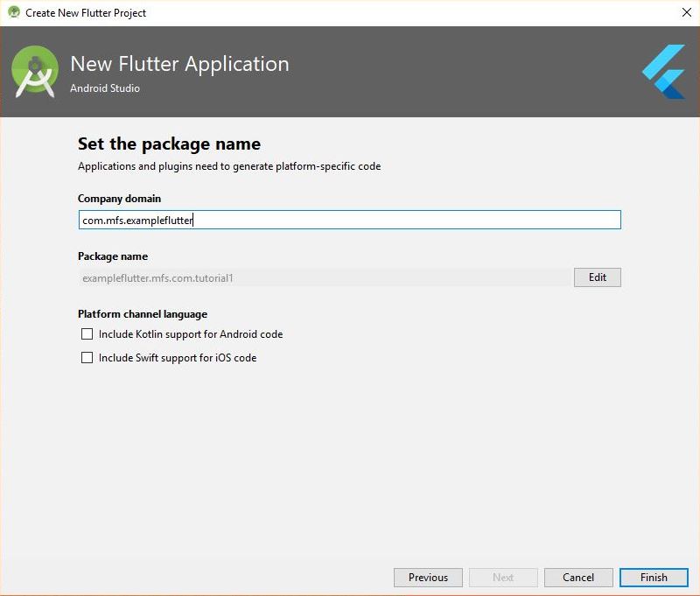Click the greyed-out Package name field
Viewport: 700px width, 596px height.
pos(325,277)
